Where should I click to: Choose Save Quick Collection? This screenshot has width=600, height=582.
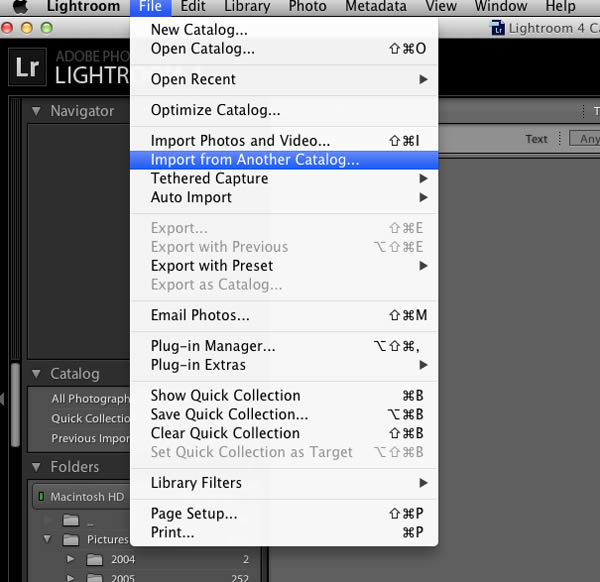[284, 414]
